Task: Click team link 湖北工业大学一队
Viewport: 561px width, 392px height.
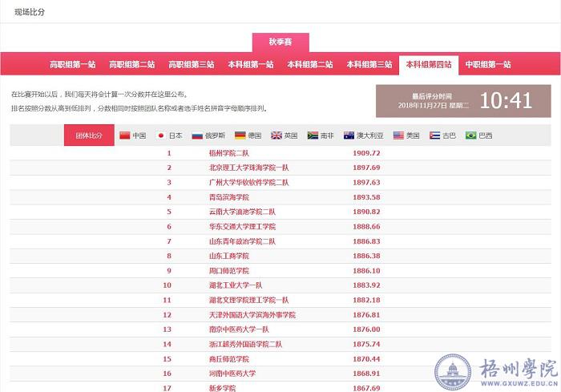Action: 236,285
